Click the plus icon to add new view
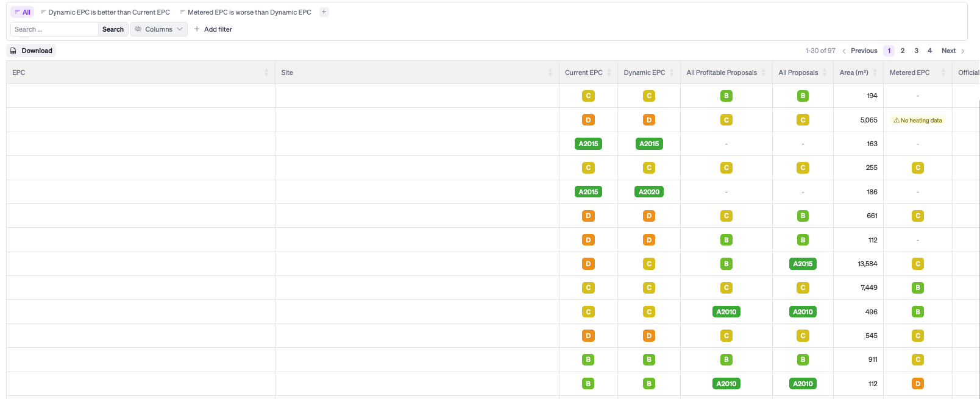The image size is (980, 399). [324, 12]
